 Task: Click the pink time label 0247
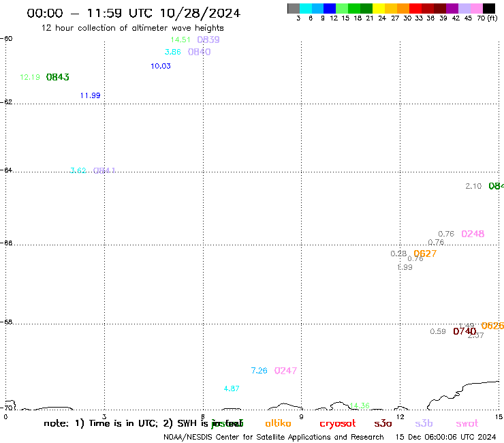[285, 371]
